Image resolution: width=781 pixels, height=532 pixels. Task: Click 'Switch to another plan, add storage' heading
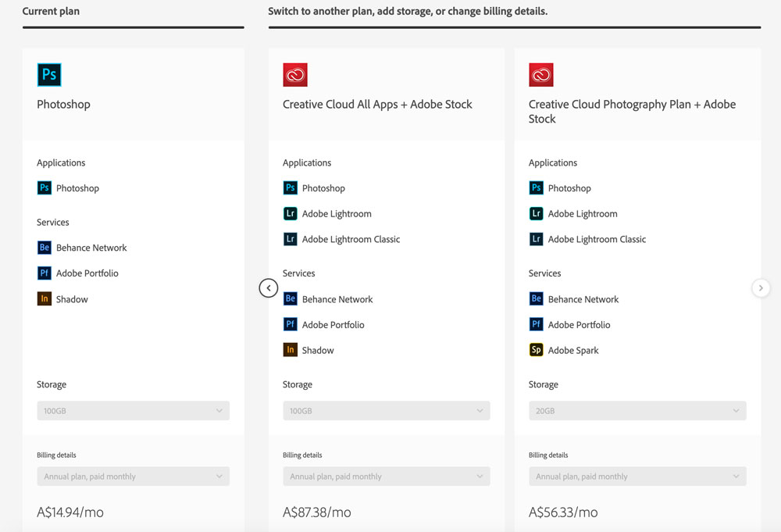coord(408,11)
